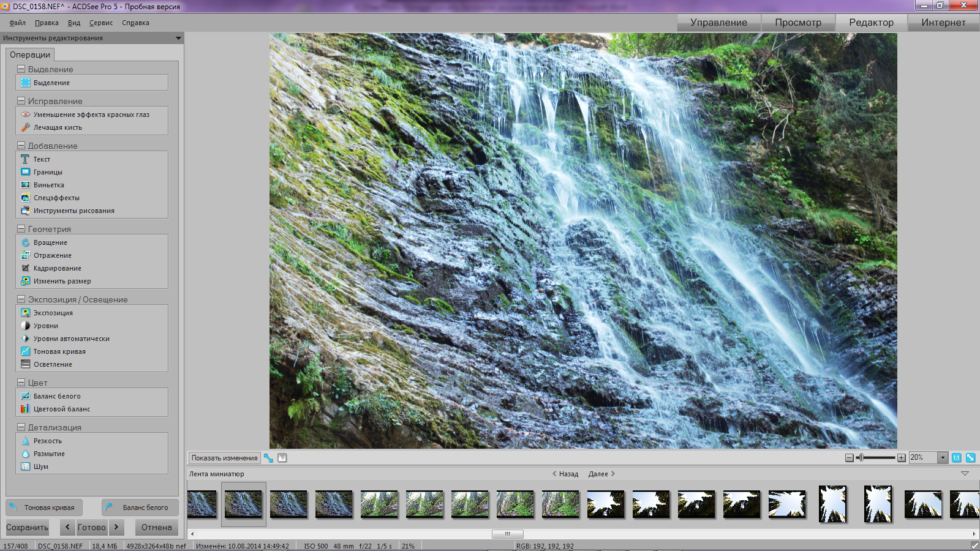
Task: Click the zoom out minus icon
Action: [849, 458]
